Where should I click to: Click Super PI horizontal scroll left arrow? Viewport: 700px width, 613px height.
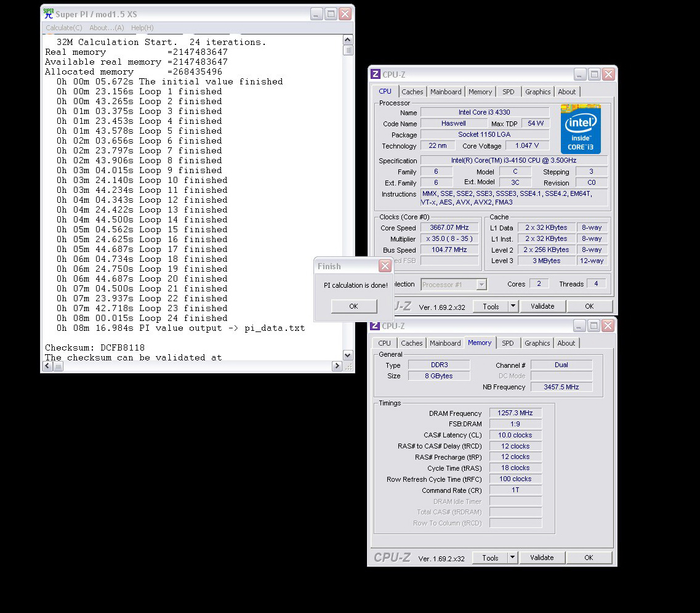48,366
